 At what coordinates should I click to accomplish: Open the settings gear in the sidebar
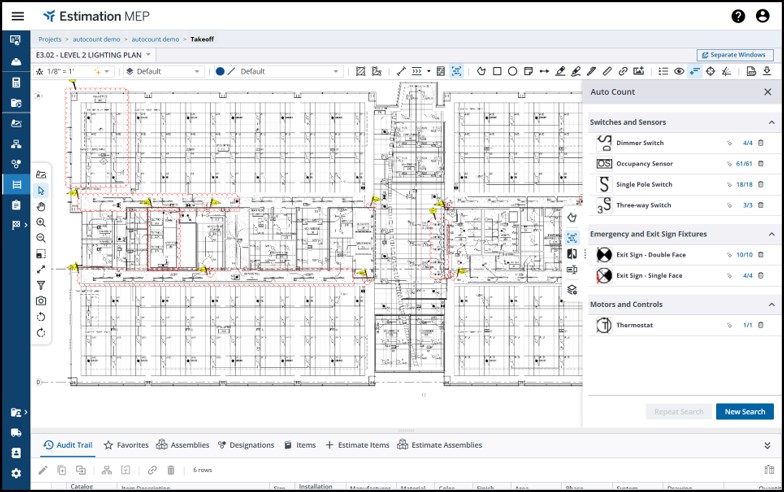click(x=16, y=473)
